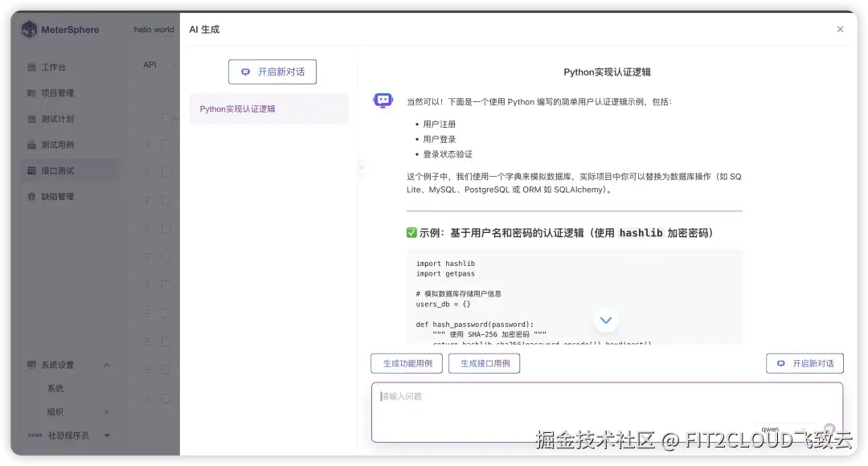Click chat bubble icon in top 开启新对话
868x466 pixels.
click(245, 72)
